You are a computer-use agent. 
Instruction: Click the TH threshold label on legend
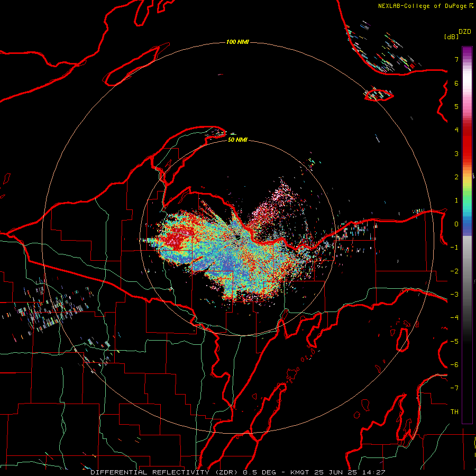pyautogui.click(x=454, y=412)
